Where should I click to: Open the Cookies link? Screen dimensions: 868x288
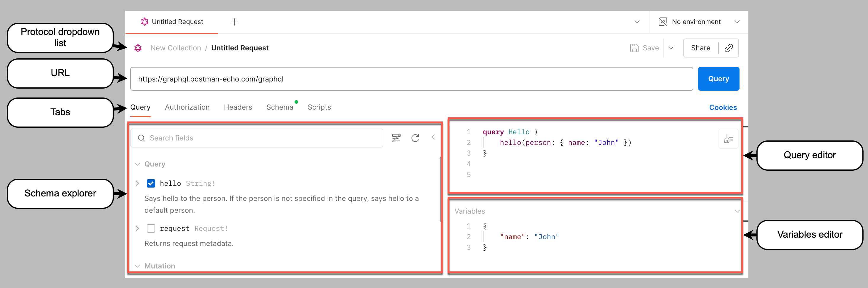click(723, 108)
